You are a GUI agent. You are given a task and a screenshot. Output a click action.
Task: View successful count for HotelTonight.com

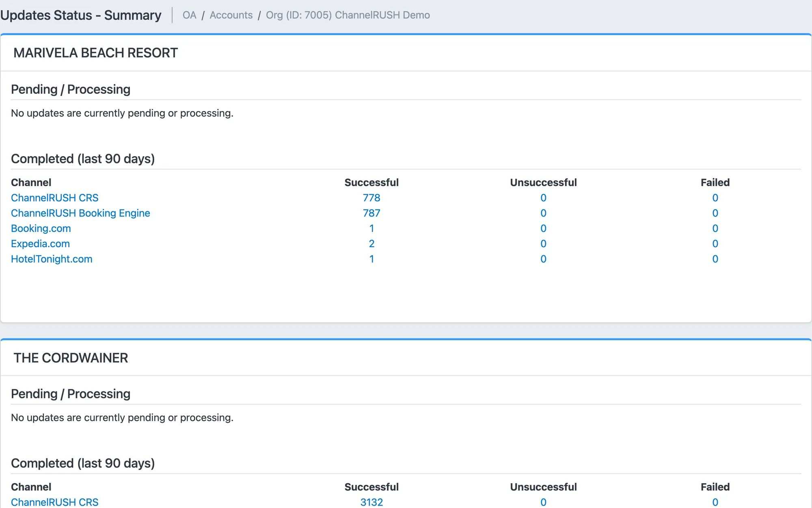point(371,259)
